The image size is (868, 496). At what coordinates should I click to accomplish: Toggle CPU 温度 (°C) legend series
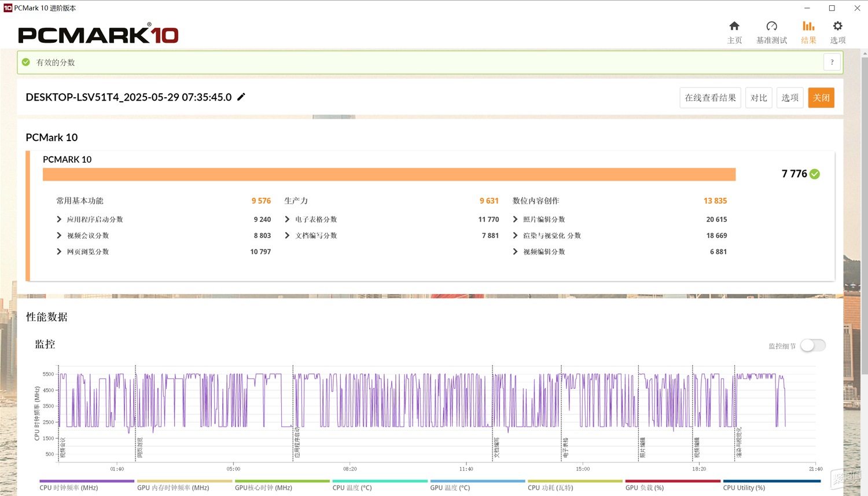click(x=380, y=485)
